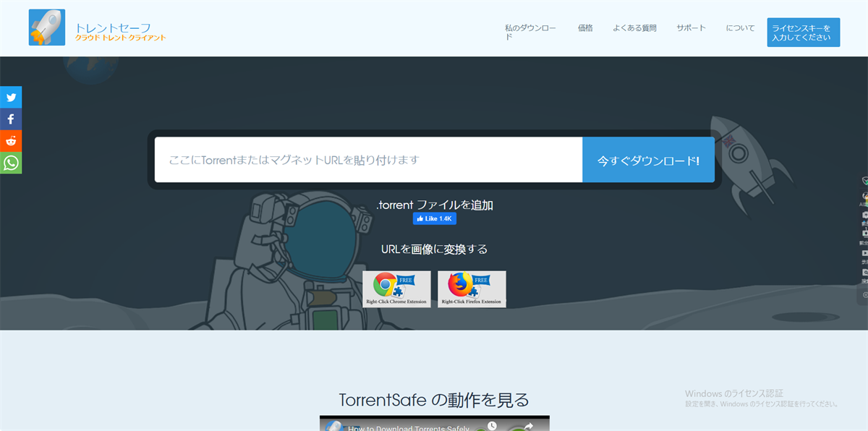Click the TorrentSafe の動作を見る heading
868x431 pixels.
coord(434,400)
